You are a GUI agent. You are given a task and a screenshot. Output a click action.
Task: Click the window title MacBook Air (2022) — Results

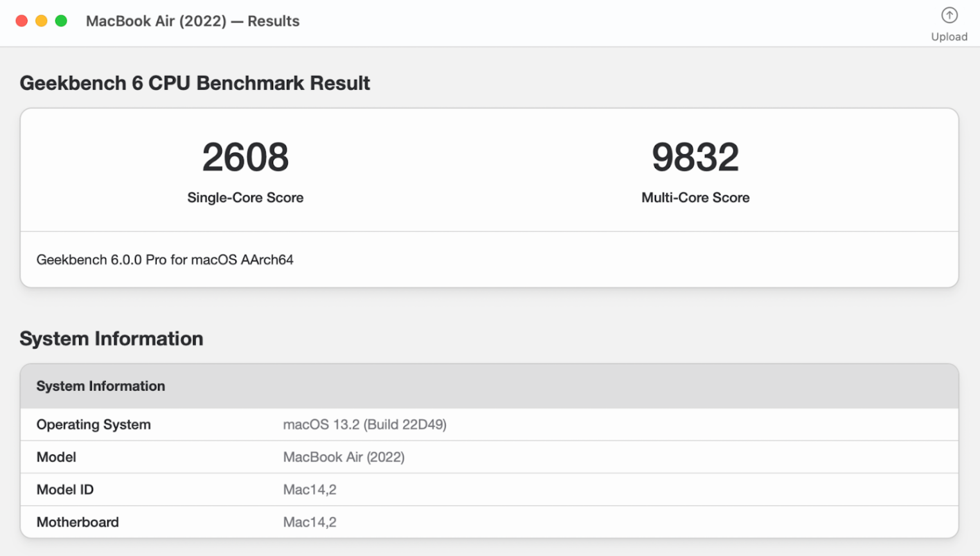pos(193,21)
